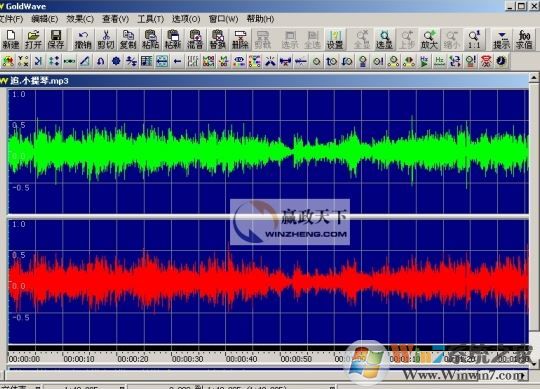Click the vertical scrollbar up arrow
Viewport: 540px width, 389px height.
click(x=534, y=78)
